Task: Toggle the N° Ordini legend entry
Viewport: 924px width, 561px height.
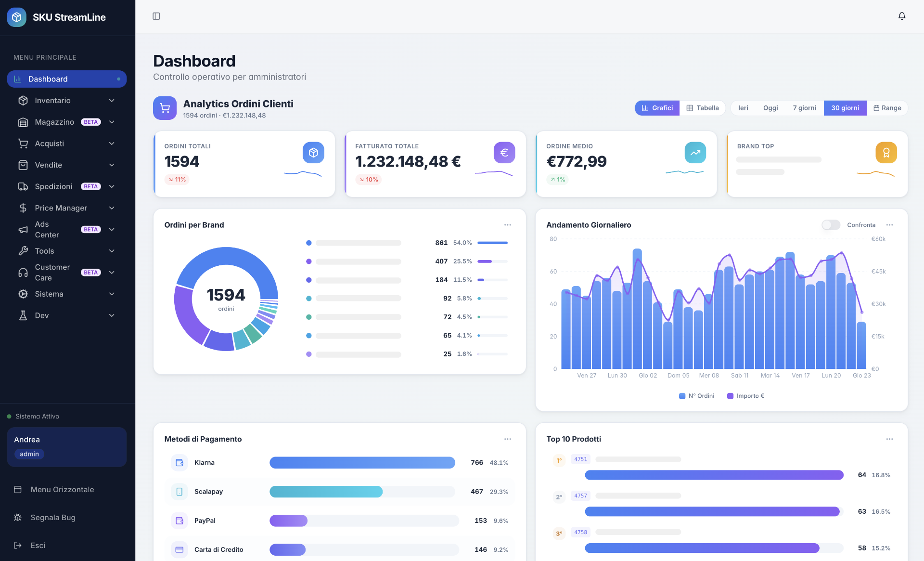Action: pos(696,395)
